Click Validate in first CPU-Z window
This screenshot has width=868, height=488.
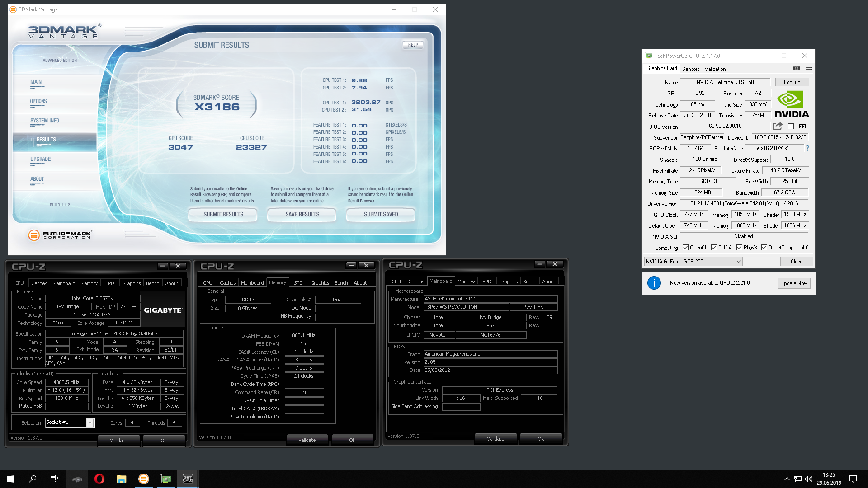point(118,441)
